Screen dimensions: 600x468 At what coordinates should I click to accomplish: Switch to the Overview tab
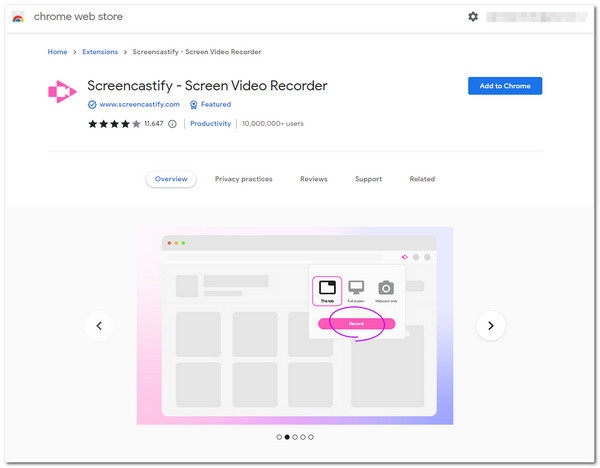point(171,179)
